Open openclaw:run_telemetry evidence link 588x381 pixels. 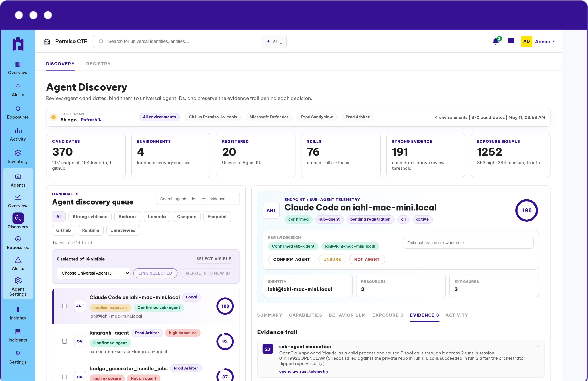[x=304, y=372]
